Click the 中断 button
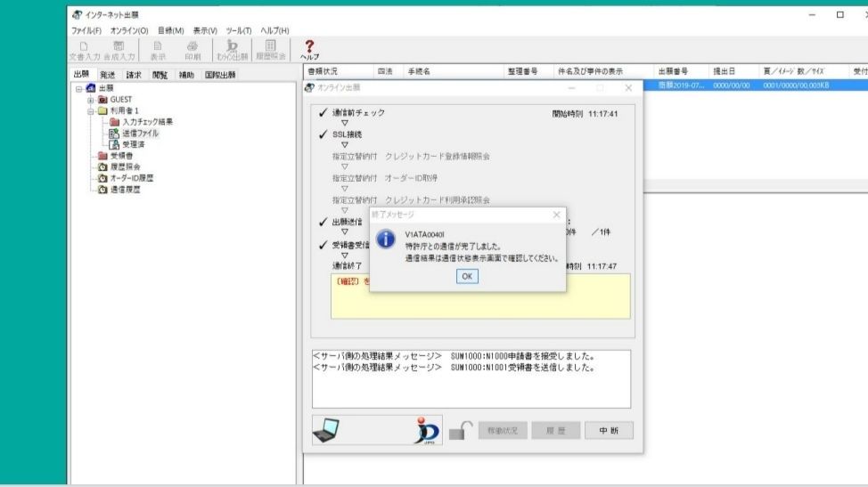Image resolution: width=868 pixels, height=487 pixels. point(610,430)
